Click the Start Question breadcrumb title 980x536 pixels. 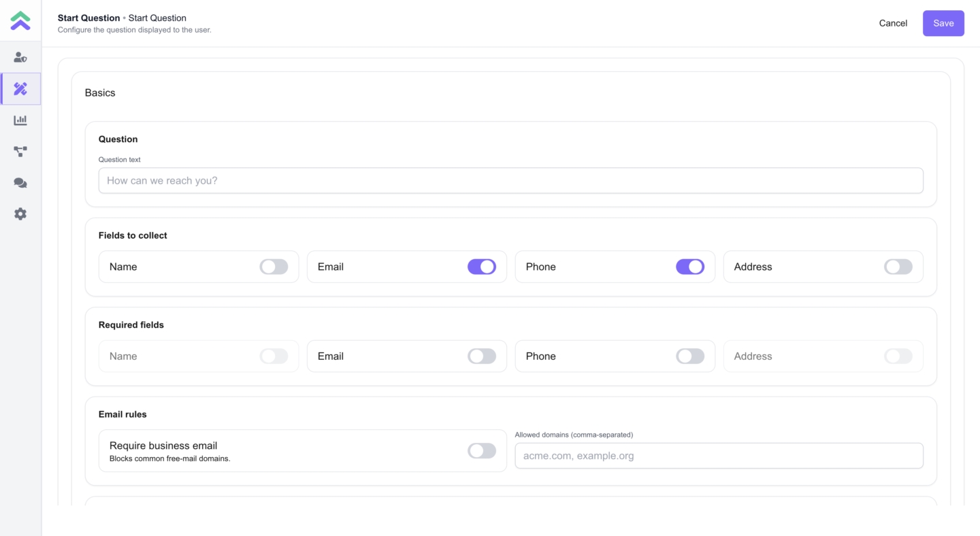[x=88, y=18]
